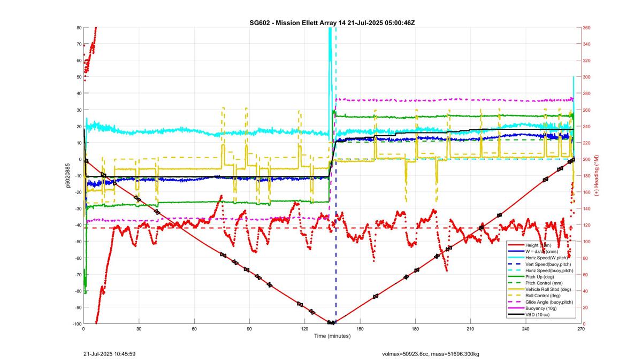
Task: Click the left axis tick label '80'
Action: 78,28
